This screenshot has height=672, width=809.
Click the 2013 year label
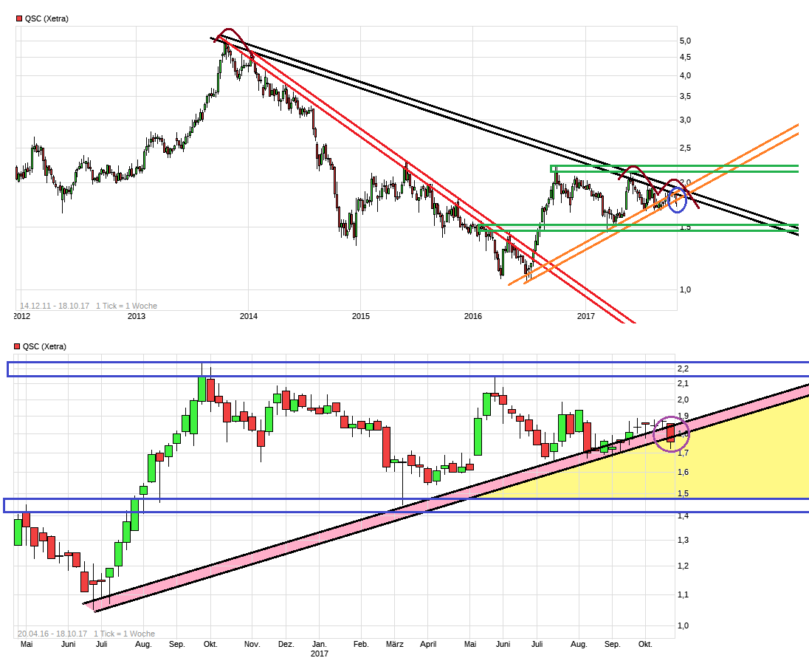(x=137, y=316)
